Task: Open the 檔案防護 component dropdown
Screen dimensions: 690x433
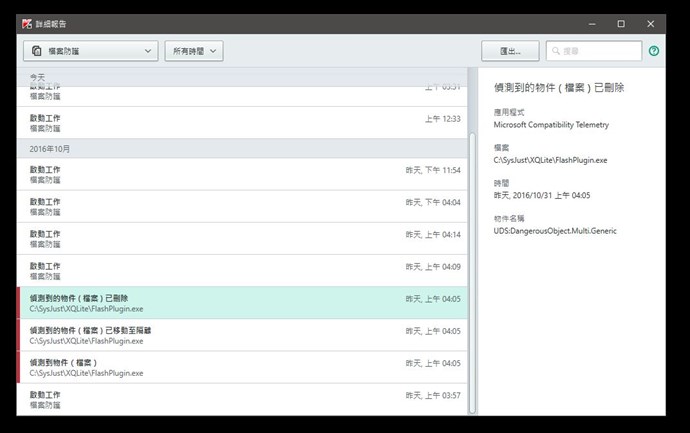Action: tap(91, 51)
